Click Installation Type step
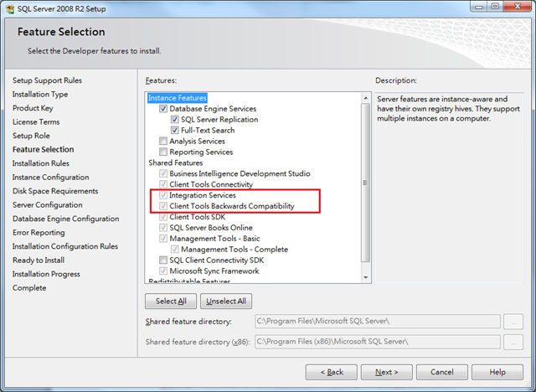 coord(40,95)
